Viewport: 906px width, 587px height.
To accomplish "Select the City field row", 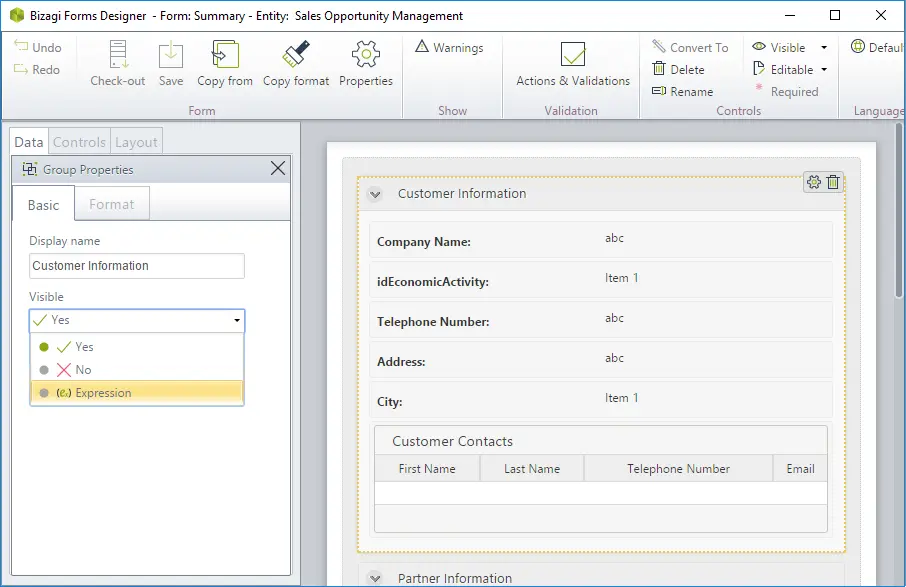I will pos(601,399).
